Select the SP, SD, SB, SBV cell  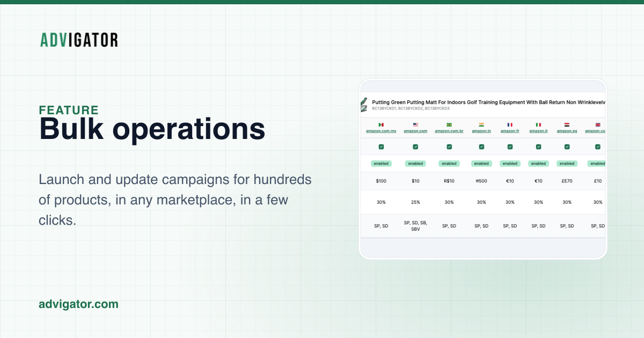(x=415, y=226)
